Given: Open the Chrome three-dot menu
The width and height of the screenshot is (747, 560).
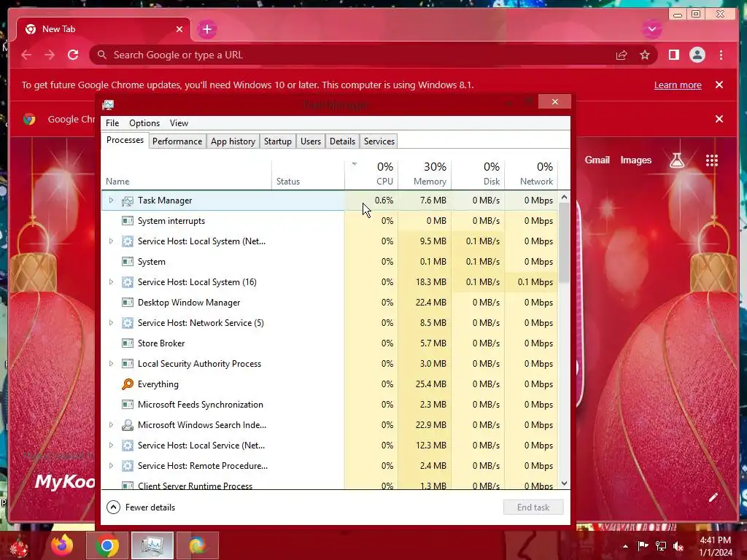Looking at the screenshot, I should coord(721,55).
